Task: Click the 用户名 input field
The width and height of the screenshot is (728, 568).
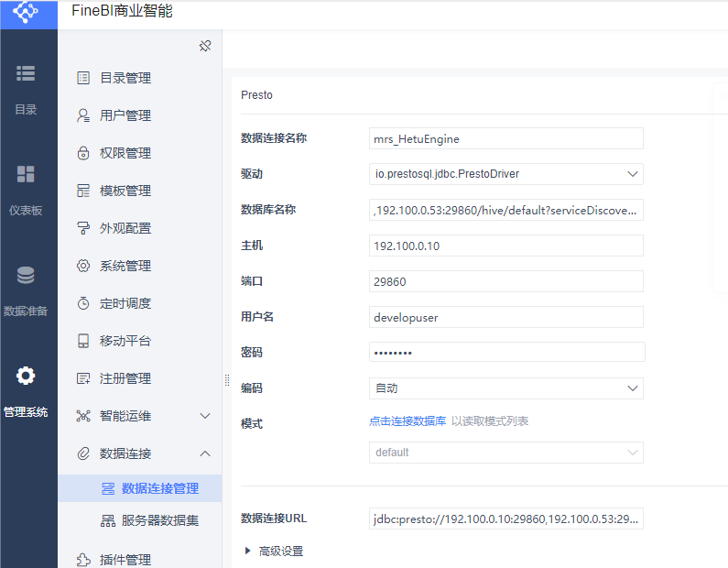Action: (506, 317)
